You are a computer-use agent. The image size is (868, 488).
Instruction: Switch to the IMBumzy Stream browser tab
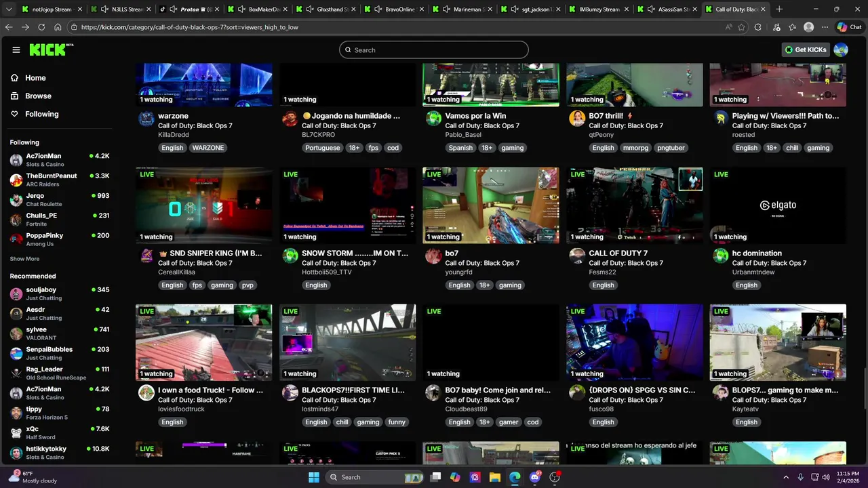pyautogui.click(x=599, y=9)
